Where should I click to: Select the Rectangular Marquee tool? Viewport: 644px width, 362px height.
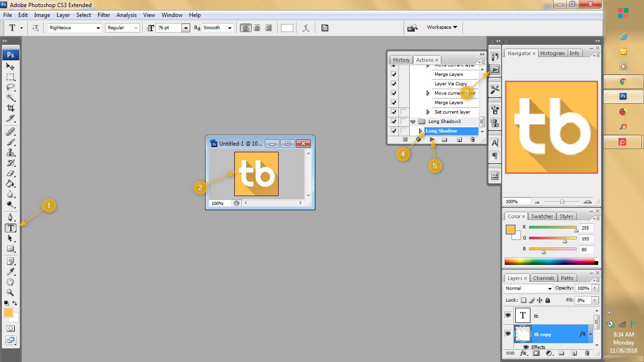(x=10, y=77)
